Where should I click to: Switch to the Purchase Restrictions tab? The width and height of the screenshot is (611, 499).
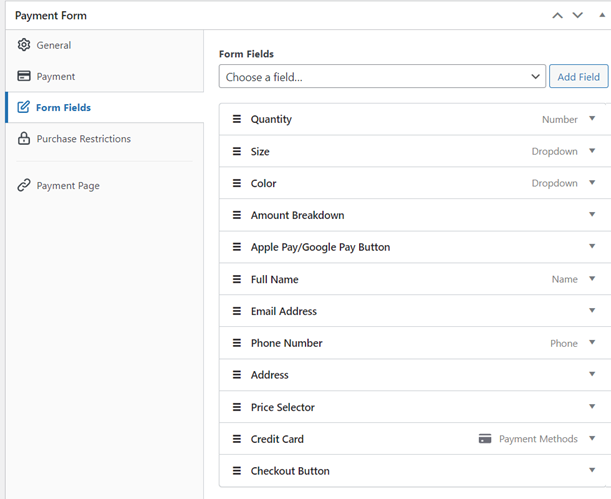pos(83,139)
